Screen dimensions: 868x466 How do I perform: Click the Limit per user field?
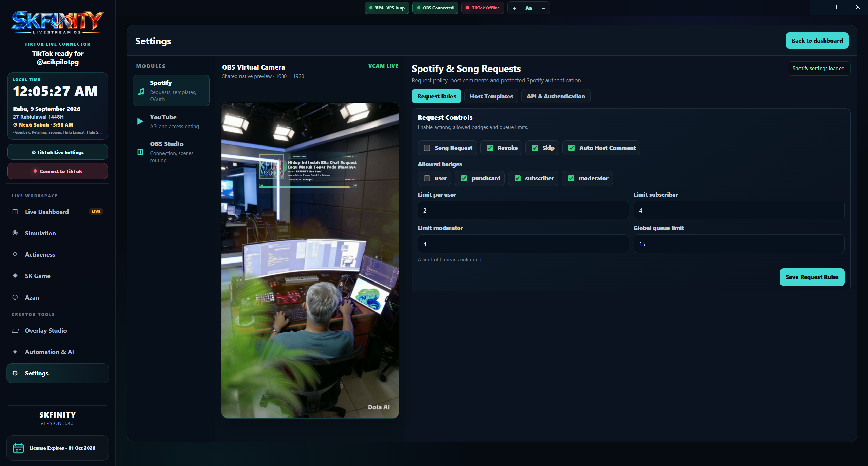click(x=523, y=210)
